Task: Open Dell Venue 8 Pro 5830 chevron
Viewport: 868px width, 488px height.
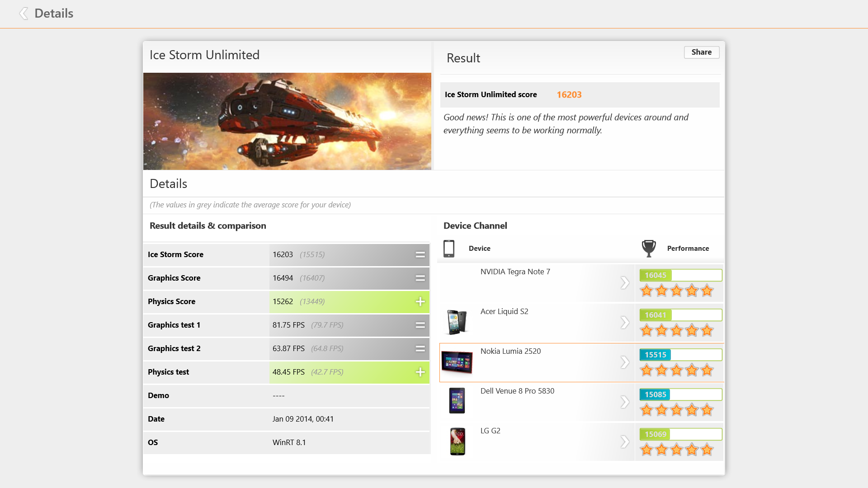Action: pyautogui.click(x=625, y=402)
